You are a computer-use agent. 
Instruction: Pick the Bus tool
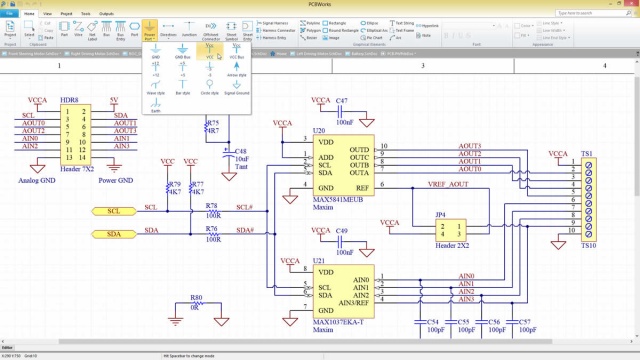click(107, 30)
